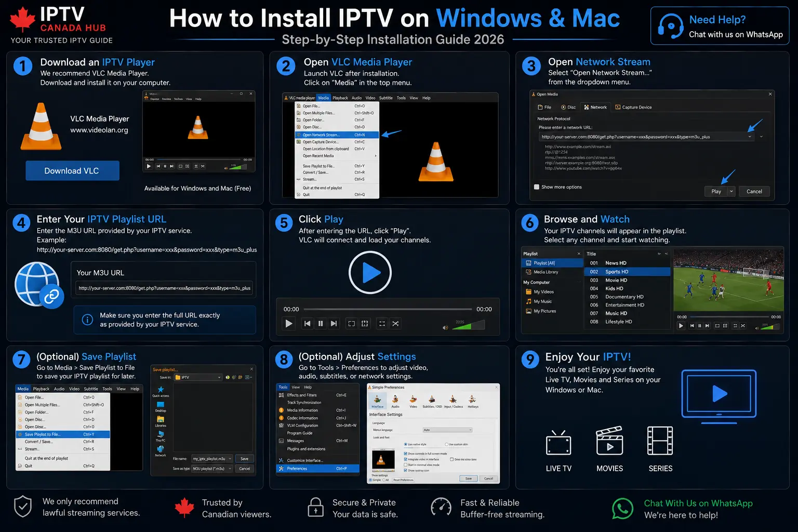Choose the highlighted Open Network Stream menu entry
The width and height of the screenshot is (798, 532).
[337, 135]
